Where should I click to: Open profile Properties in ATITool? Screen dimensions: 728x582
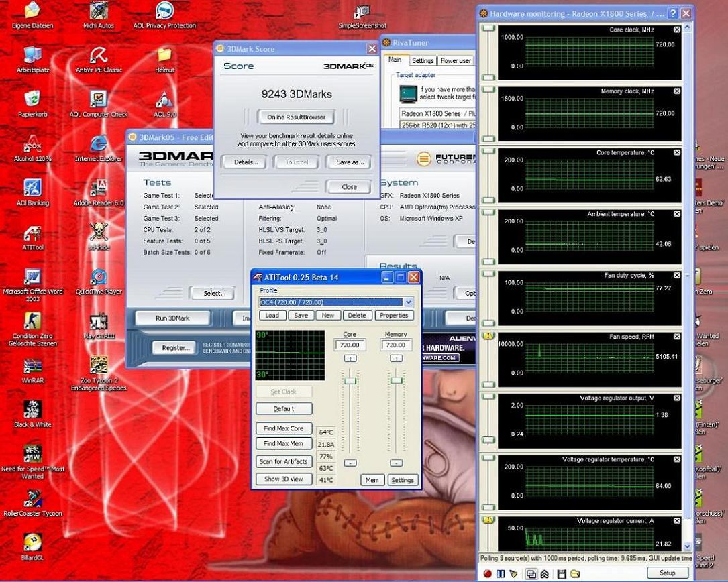click(394, 316)
